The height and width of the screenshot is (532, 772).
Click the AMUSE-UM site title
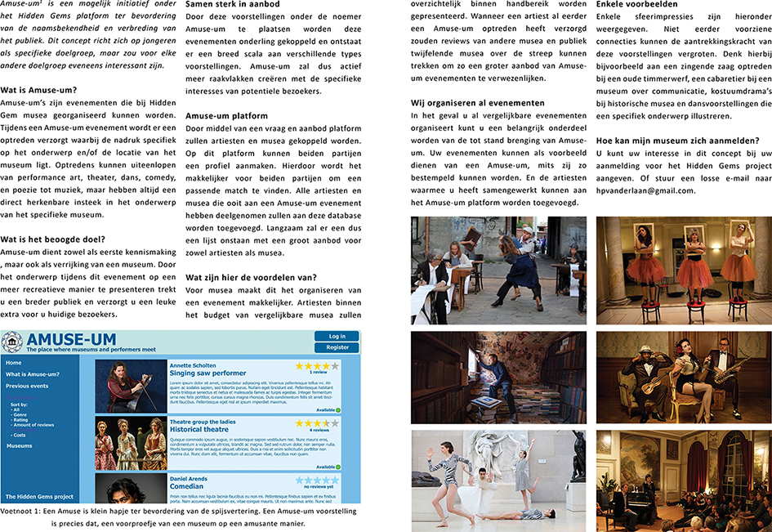click(71, 339)
